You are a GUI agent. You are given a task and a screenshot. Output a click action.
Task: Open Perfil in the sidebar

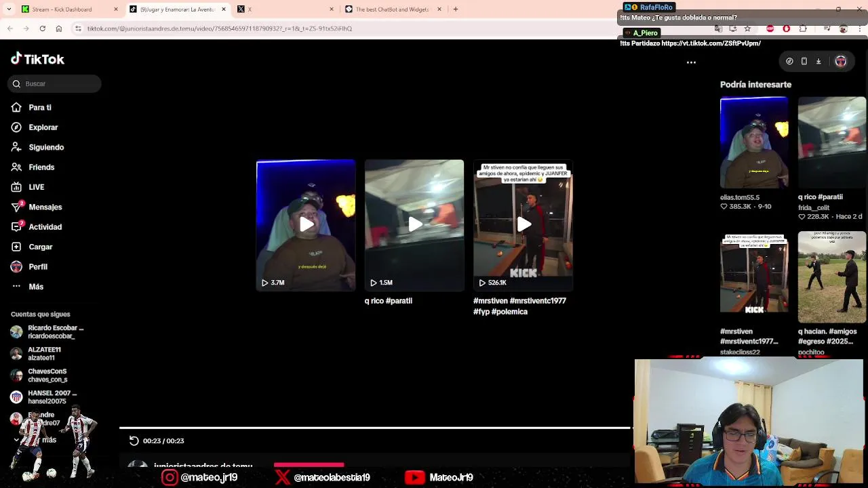coord(38,266)
